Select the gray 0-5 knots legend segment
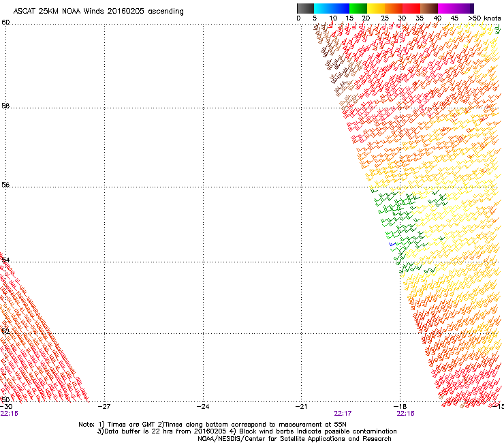Screen dimensions: 504x443 point(305,8)
